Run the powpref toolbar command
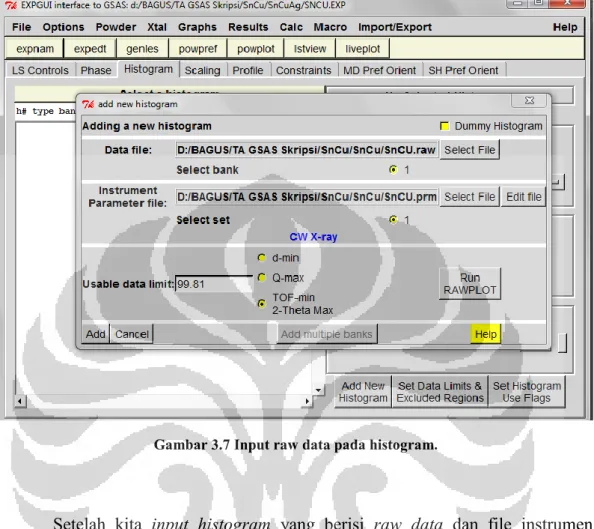 (198, 49)
